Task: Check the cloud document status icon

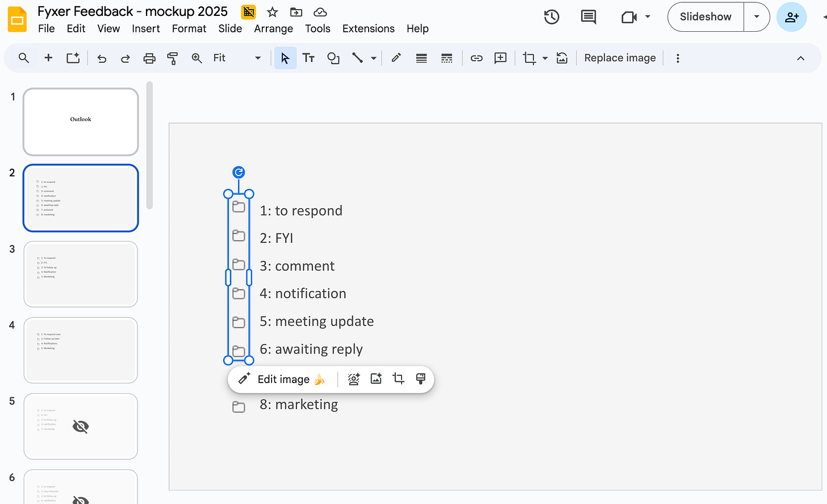Action: pyautogui.click(x=320, y=12)
